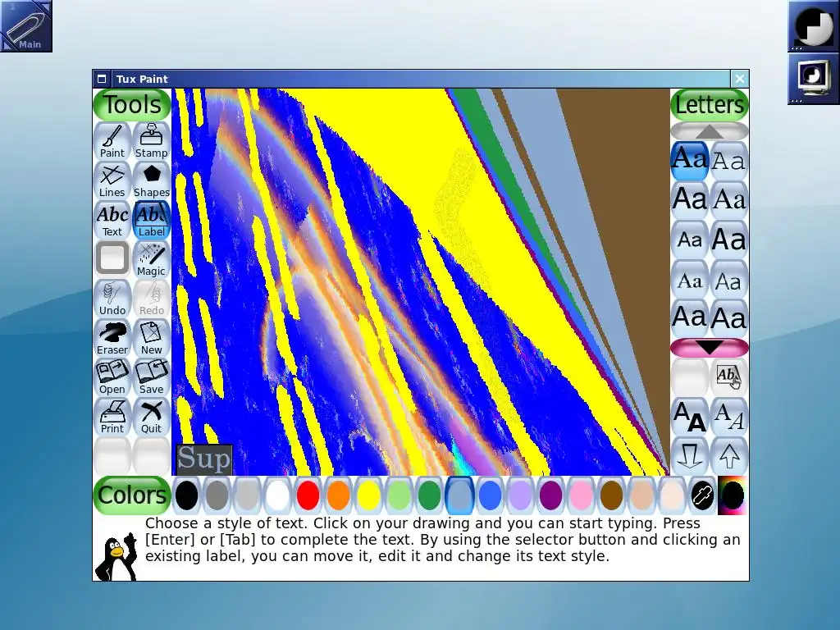Save the current drawing

tap(152, 377)
